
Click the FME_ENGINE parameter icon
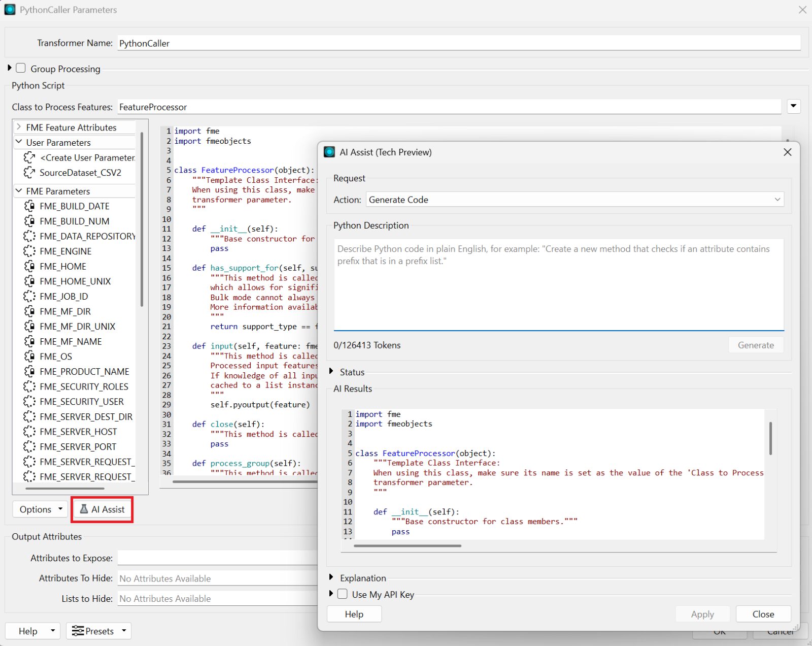[x=29, y=251]
